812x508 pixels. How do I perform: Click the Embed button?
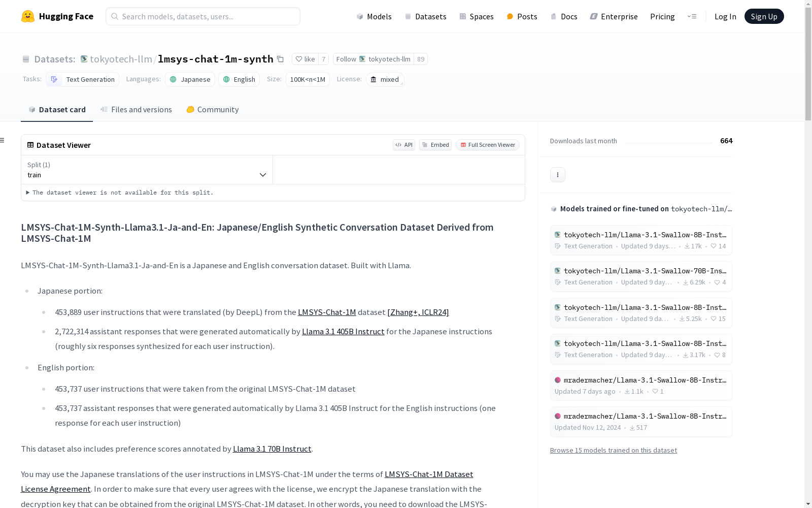coord(435,145)
